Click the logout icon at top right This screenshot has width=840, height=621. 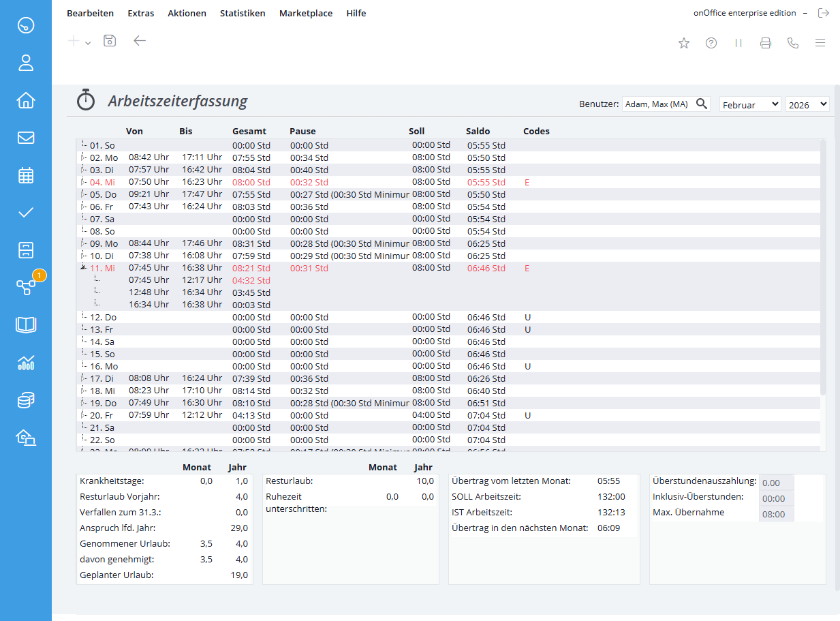pyautogui.click(x=824, y=13)
